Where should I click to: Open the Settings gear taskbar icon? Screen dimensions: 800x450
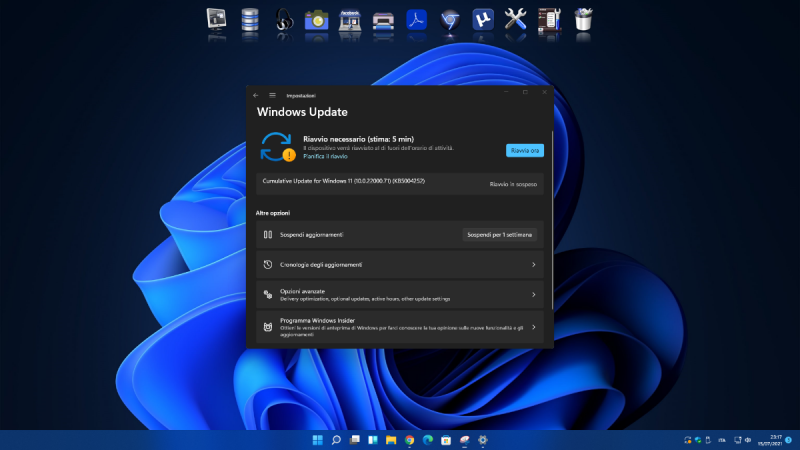click(483, 440)
